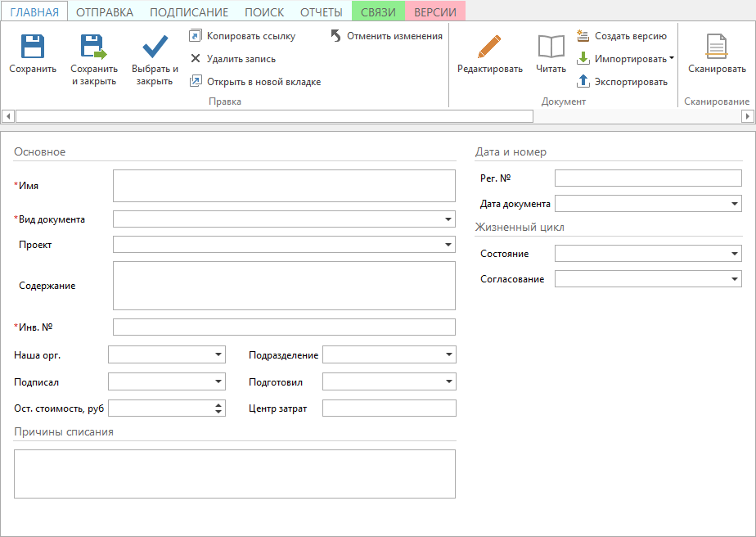This screenshot has height=537, width=756.
Task: Open the Дата документа date picker
Action: (734, 204)
